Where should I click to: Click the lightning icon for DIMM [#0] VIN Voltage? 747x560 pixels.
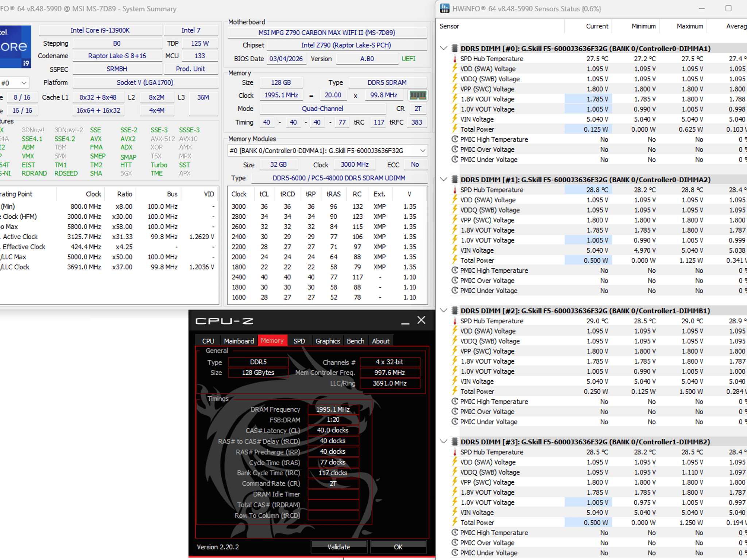tap(455, 119)
